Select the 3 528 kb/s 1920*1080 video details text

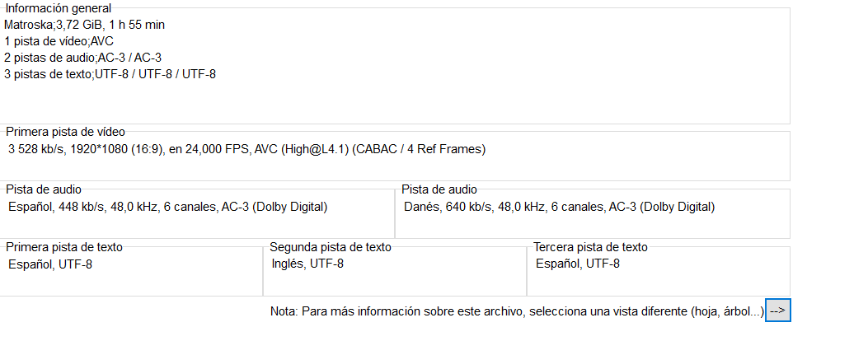tap(247, 149)
